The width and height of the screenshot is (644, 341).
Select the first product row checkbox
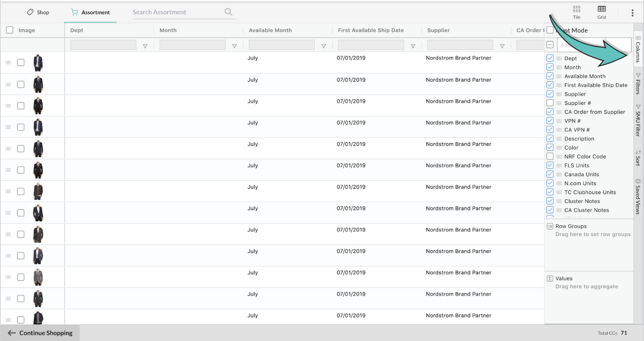coord(21,62)
